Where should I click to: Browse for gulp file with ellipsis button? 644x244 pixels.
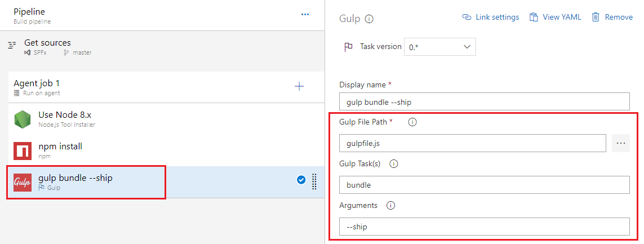coord(620,143)
